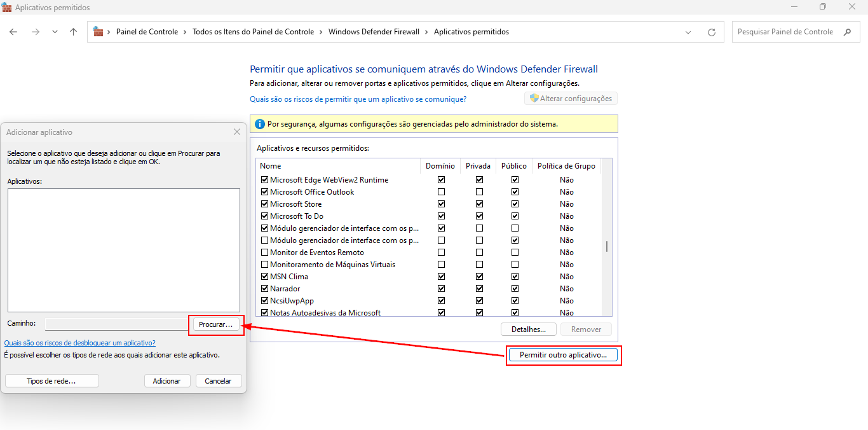Click Permitir outro aplicativo button
This screenshot has width=868, height=430.
click(563, 355)
